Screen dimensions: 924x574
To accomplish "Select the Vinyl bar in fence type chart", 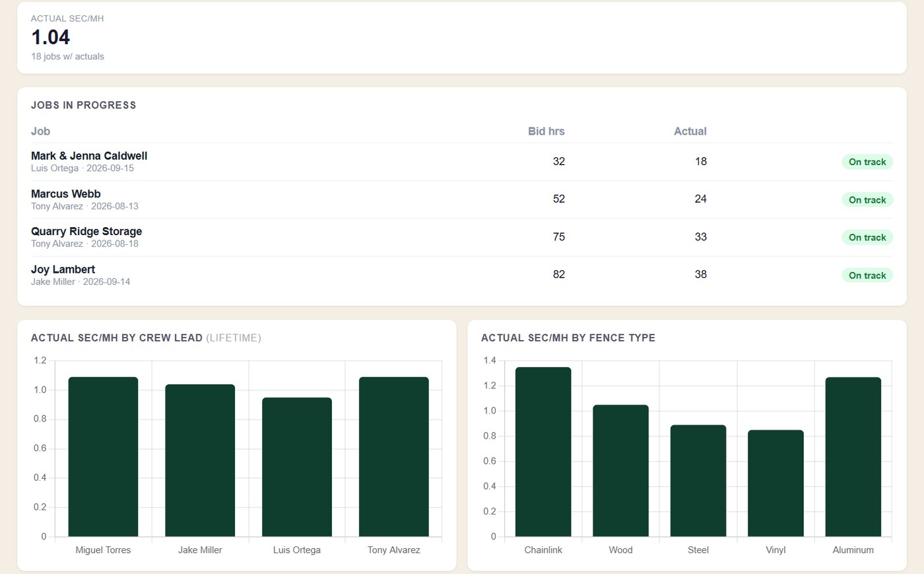I will (775, 483).
